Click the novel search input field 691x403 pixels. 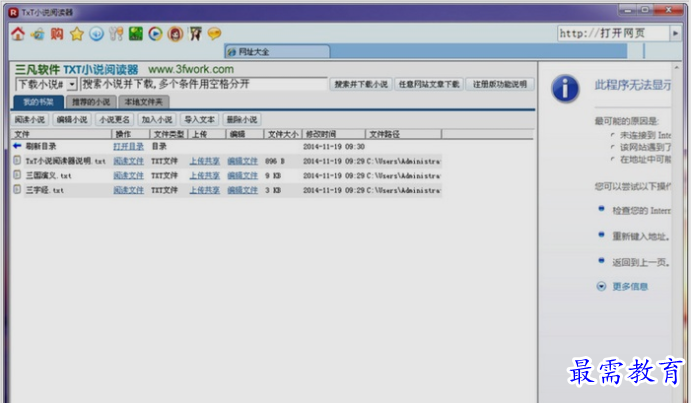pos(204,84)
